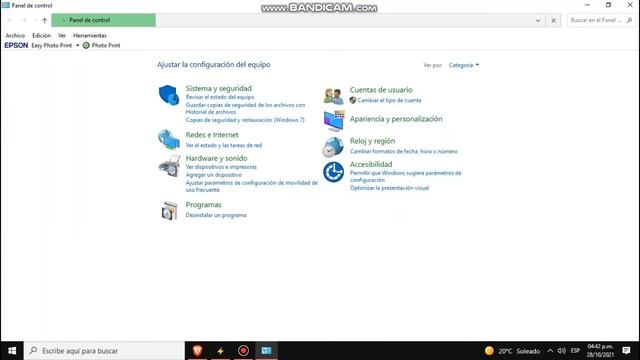Click Cambiar el tipo de cuenta link
Image resolution: width=640 pixels, height=360 pixels.
click(x=389, y=100)
